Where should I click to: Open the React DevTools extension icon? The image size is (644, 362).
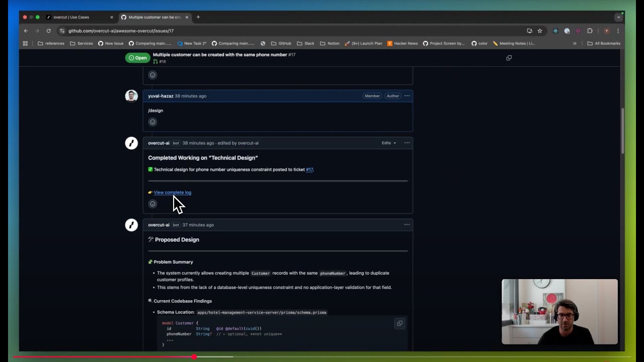pyautogui.click(x=555, y=31)
